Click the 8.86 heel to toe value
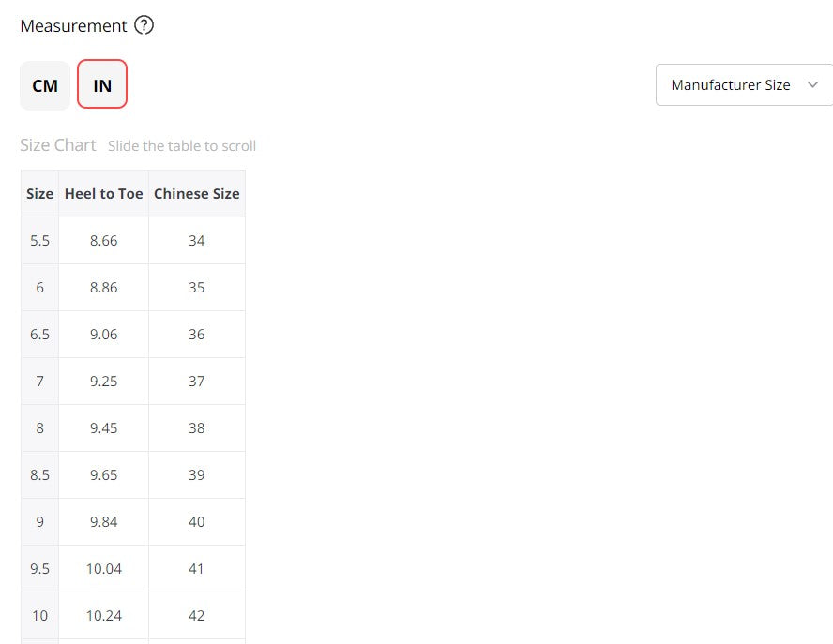The height and width of the screenshot is (644, 833). tap(103, 288)
